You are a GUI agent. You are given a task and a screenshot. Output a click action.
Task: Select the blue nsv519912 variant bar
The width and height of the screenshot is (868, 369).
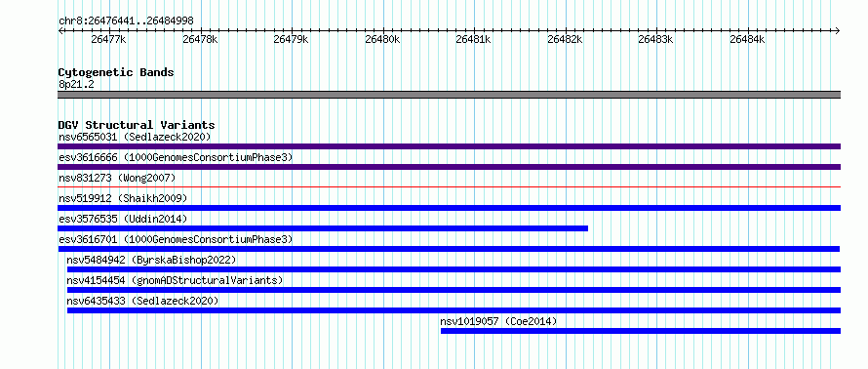(x=449, y=208)
